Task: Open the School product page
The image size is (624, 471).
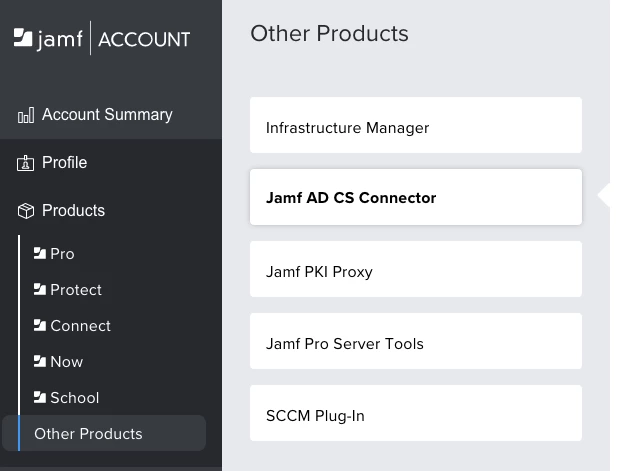Action: click(x=74, y=398)
